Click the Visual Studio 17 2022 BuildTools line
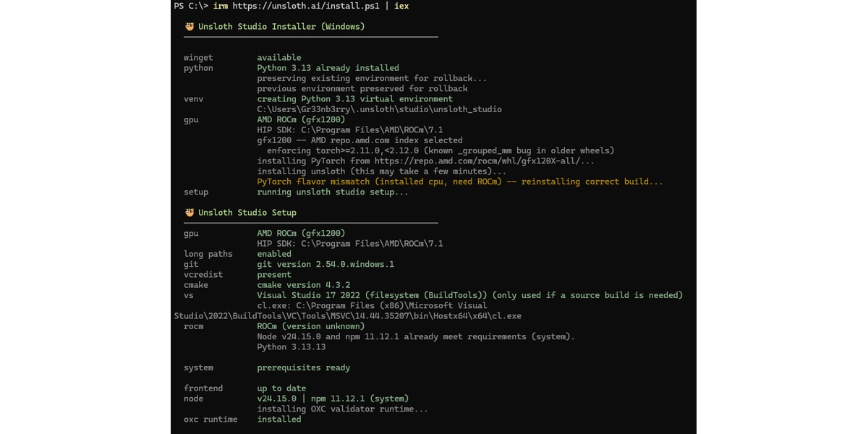868x434 pixels. pos(470,295)
